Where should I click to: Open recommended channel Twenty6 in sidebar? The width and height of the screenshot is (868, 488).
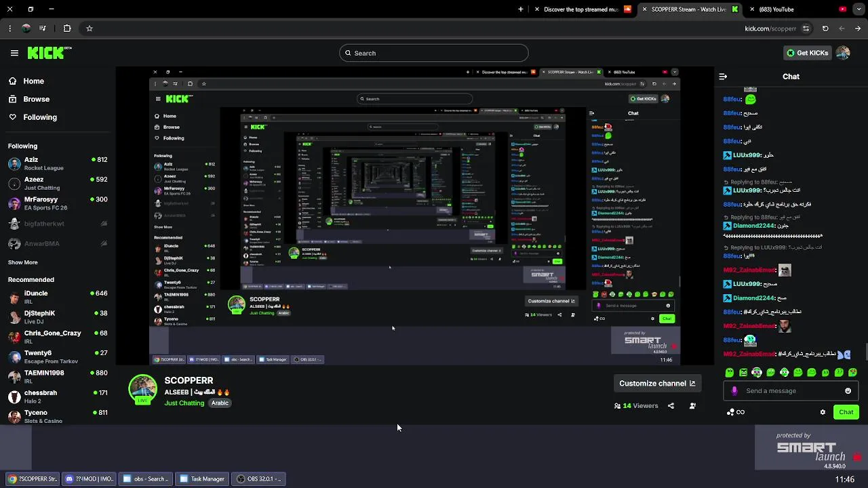click(58, 357)
